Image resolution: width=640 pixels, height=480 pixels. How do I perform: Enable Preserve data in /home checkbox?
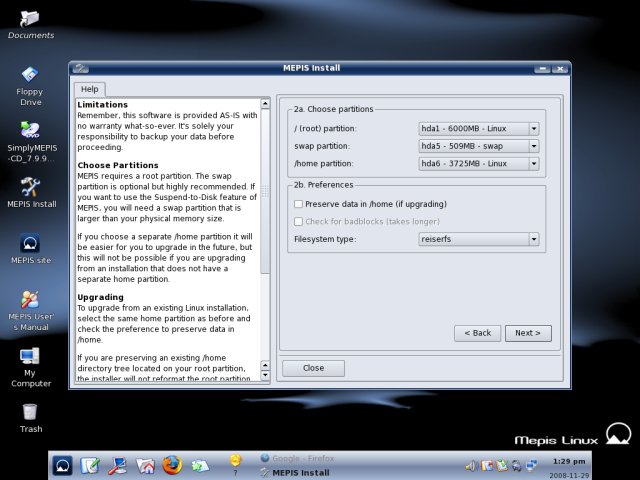[x=298, y=204]
